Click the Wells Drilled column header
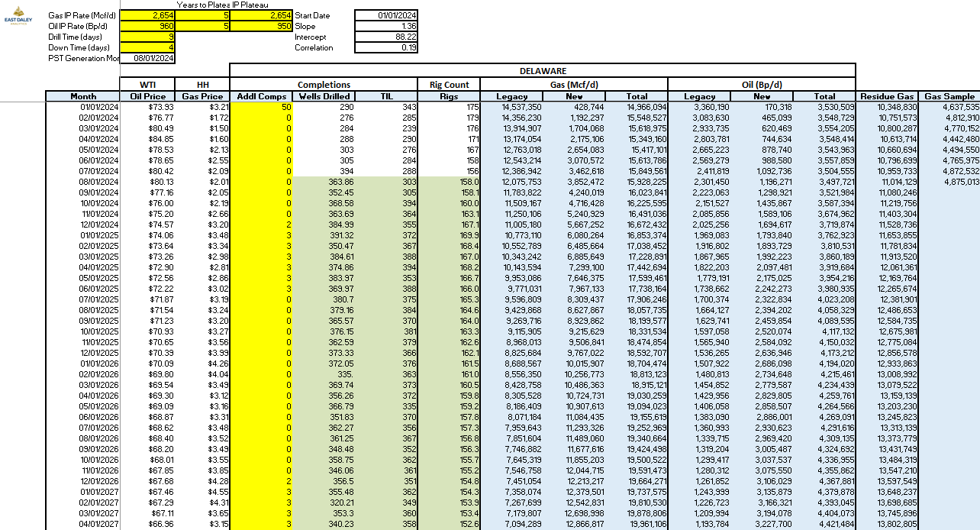Viewport: 980px width, 530px height. click(x=324, y=96)
